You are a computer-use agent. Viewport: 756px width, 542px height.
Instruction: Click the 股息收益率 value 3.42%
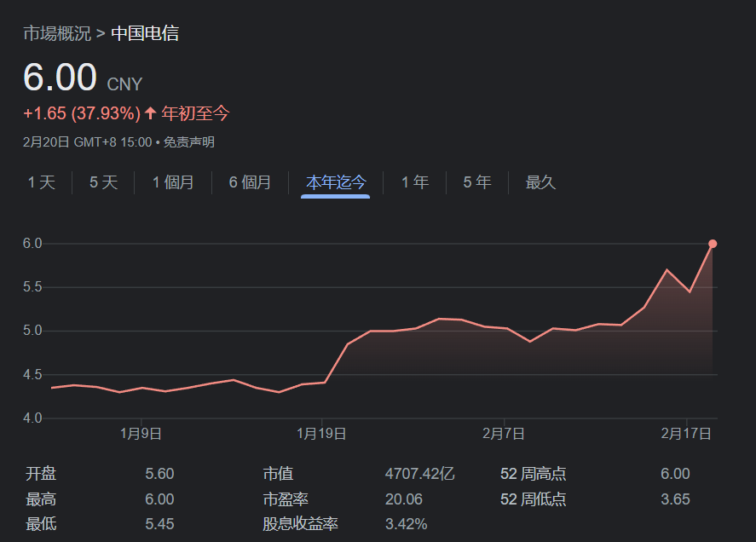pyautogui.click(x=406, y=524)
